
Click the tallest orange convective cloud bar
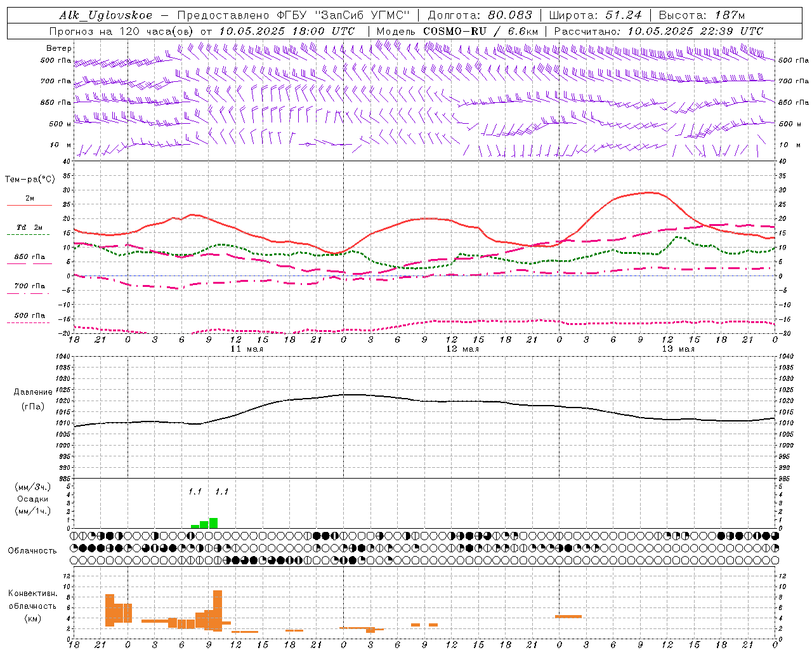tap(218, 611)
